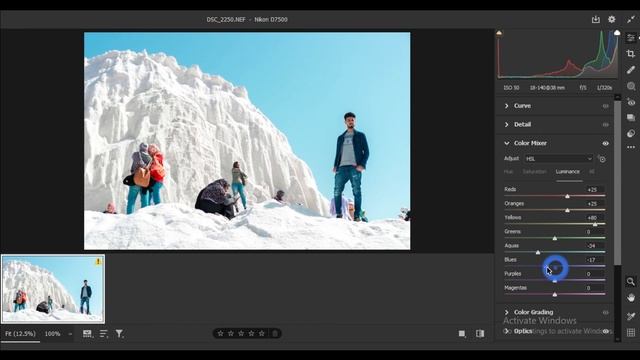Expand the Detail panel
The height and width of the screenshot is (360, 640).
point(507,124)
